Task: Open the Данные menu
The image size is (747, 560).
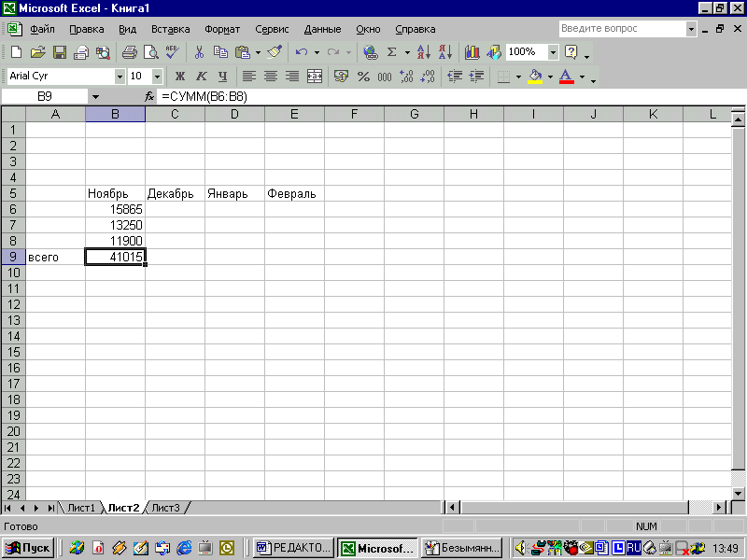Action: click(x=322, y=29)
